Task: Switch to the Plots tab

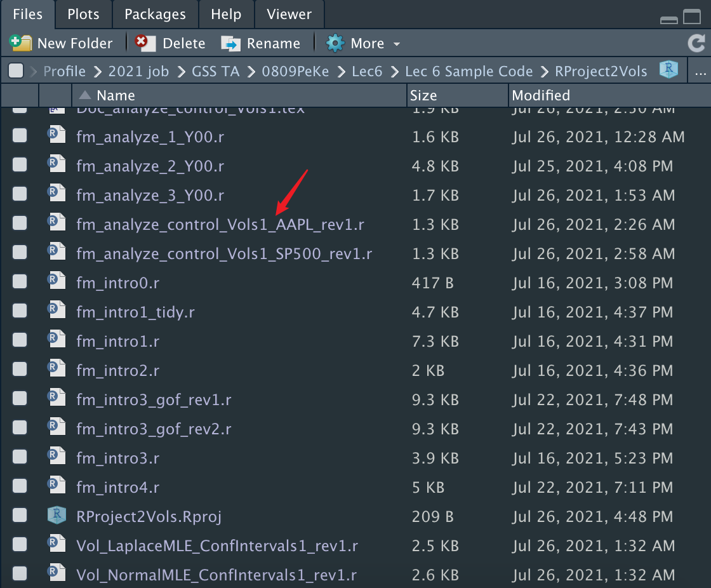Action: tap(84, 14)
